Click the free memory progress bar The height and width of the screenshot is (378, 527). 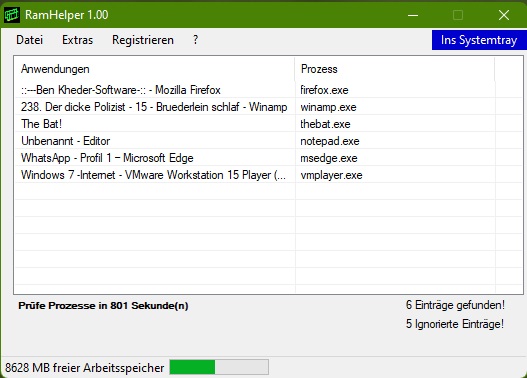coord(219,367)
